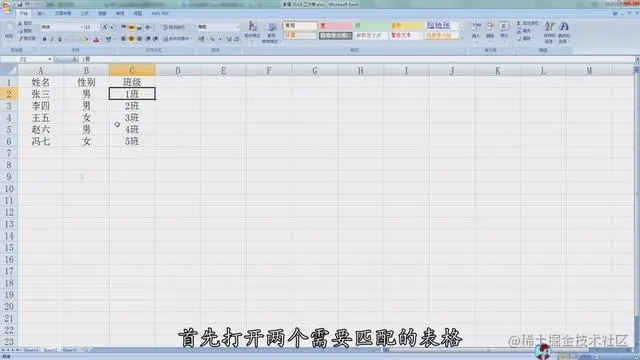Click the text orientation icon

pos(148,27)
